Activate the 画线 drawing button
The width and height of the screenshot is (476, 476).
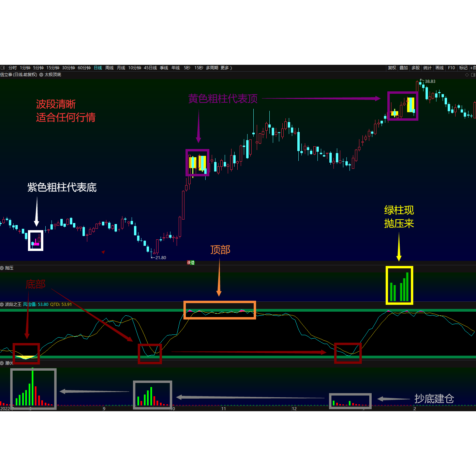click(440, 68)
